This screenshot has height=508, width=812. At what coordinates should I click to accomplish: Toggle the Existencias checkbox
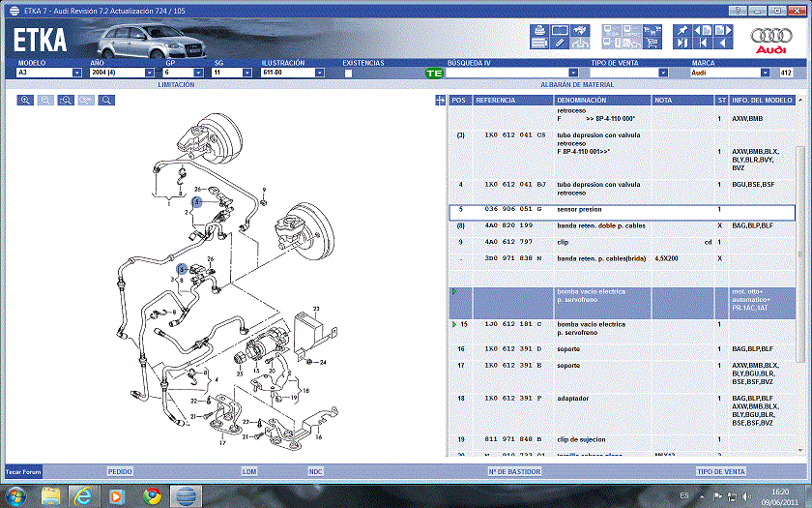click(348, 74)
